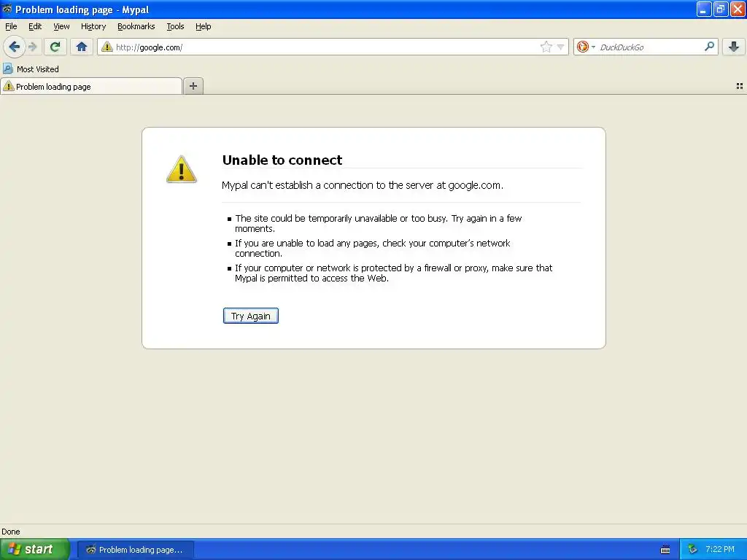Open the Bookmarks menu
The height and width of the screenshot is (560, 747).
(136, 26)
